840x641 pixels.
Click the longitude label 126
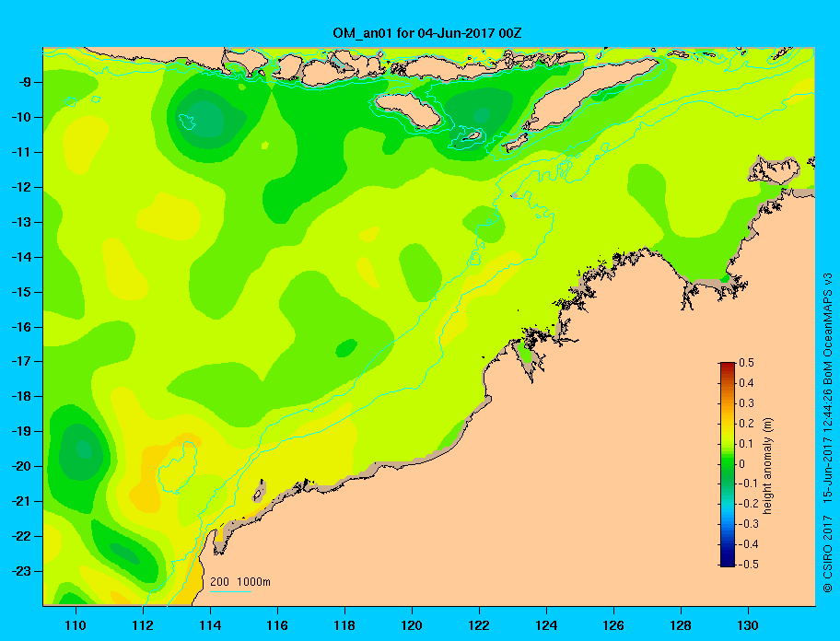[x=613, y=625]
